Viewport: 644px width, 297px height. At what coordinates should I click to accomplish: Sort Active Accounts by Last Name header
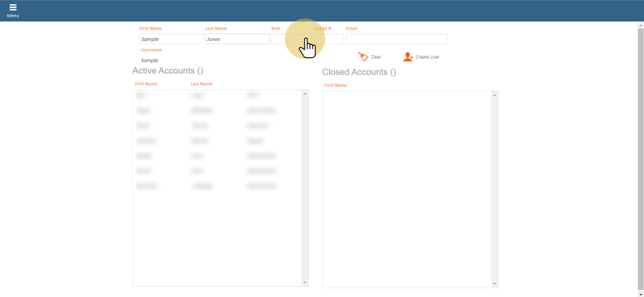[x=201, y=84]
